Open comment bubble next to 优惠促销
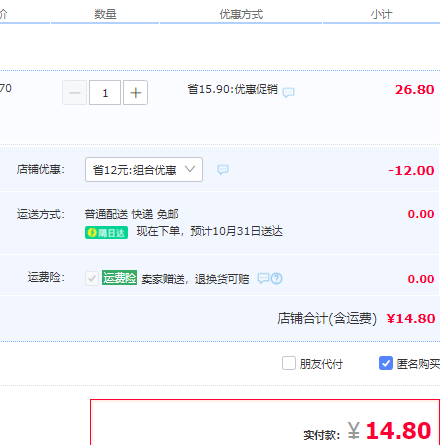Image resolution: width=443 pixels, height=445 pixels. (x=288, y=92)
